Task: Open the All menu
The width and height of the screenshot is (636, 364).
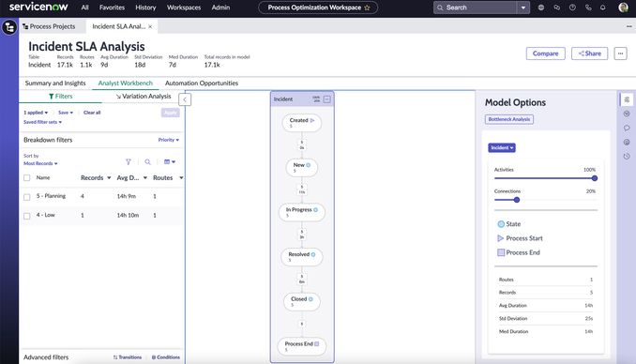Action: (84, 8)
